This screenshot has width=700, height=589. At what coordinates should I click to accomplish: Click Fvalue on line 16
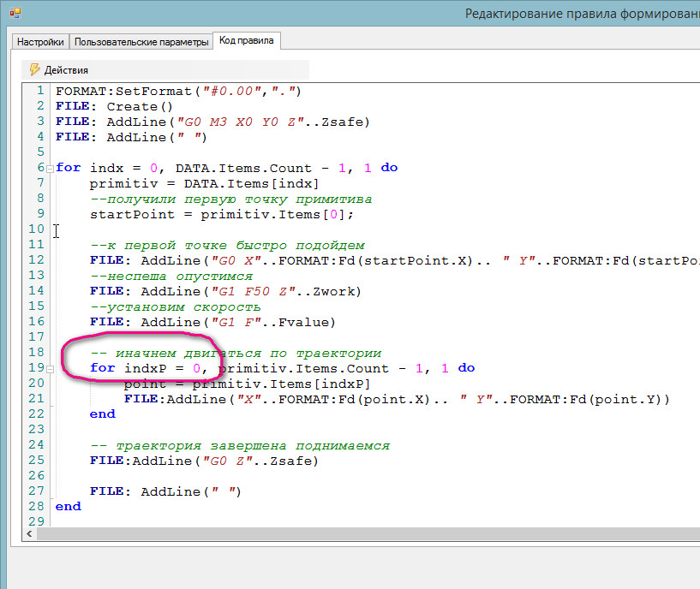click(304, 322)
